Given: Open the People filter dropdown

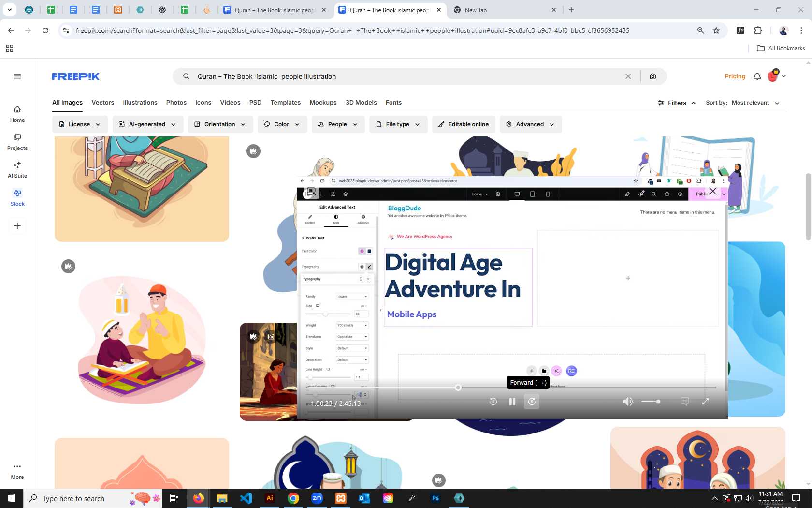Looking at the screenshot, I should [338, 124].
